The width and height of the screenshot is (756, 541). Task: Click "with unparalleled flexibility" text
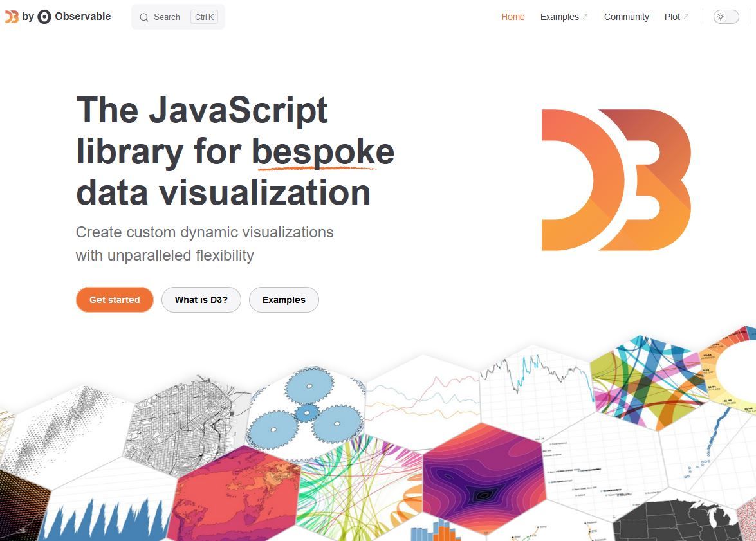coord(165,255)
